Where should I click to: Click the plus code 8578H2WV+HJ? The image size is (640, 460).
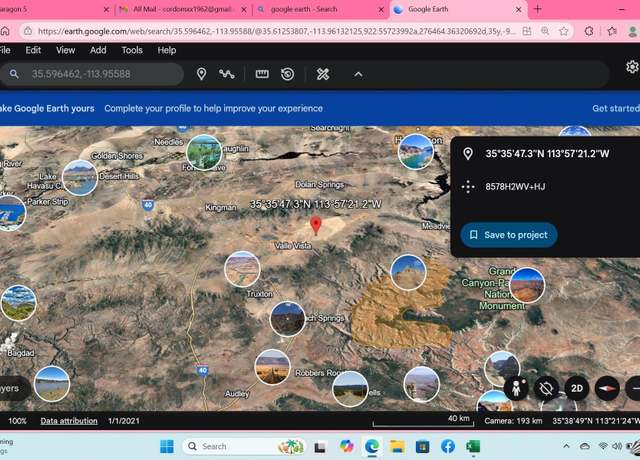tap(515, 187)
